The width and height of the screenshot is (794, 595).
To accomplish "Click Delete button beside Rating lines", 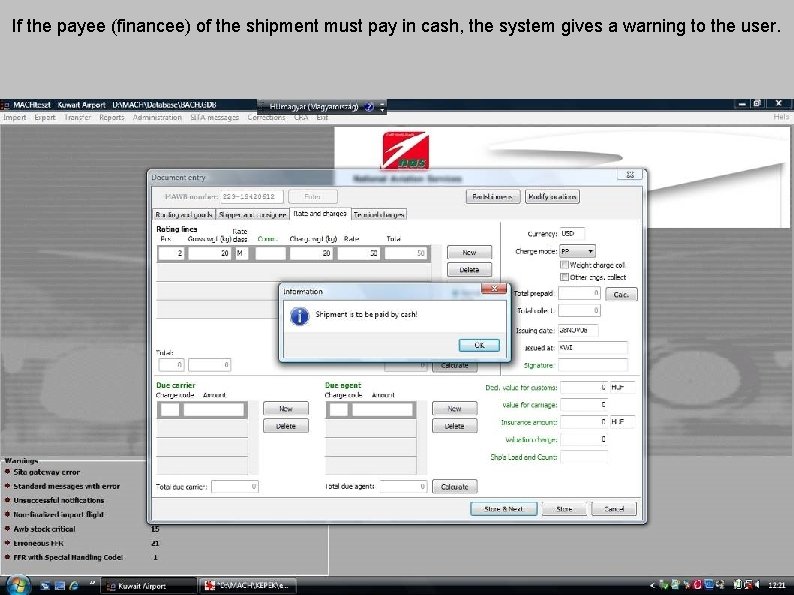I will point(469,269).
